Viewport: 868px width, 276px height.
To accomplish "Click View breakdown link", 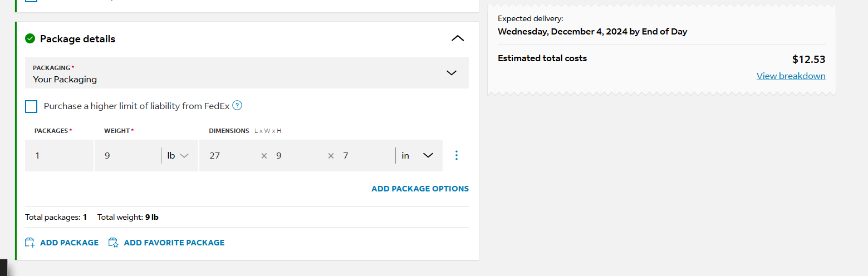I will pyautogui.click(x=791, y=76).
